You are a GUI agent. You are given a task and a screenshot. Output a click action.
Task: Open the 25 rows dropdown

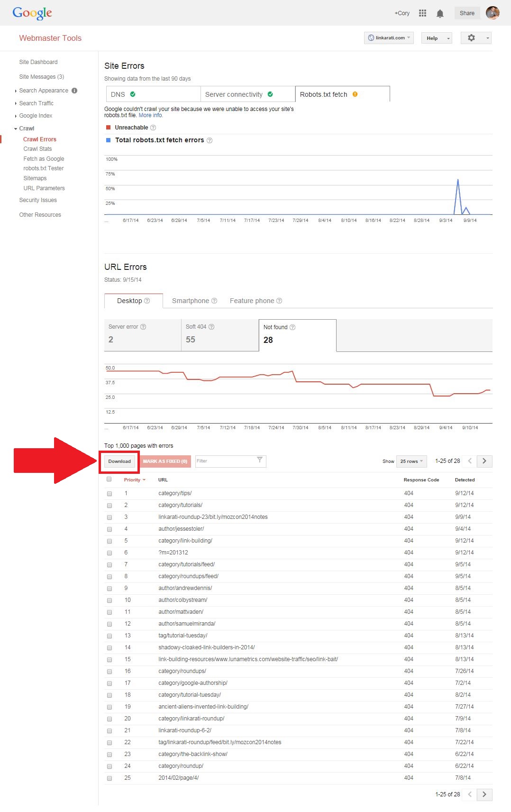point(411,461)
